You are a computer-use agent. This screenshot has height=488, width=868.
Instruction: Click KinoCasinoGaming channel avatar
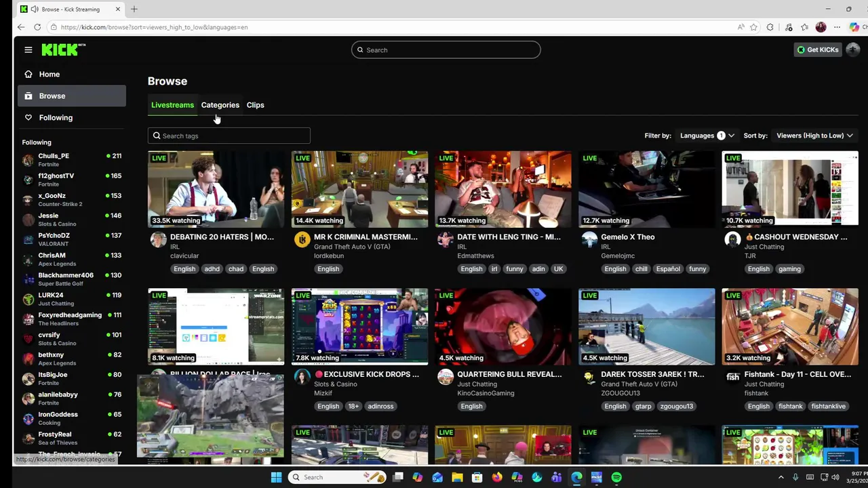[x=445, y=377]
